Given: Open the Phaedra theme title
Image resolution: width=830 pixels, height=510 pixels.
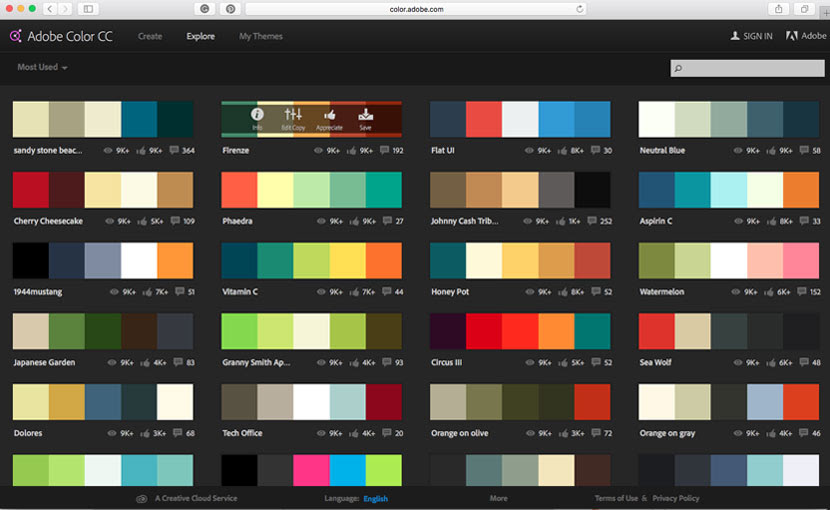Looking at the screenshot, I should 237,221.
